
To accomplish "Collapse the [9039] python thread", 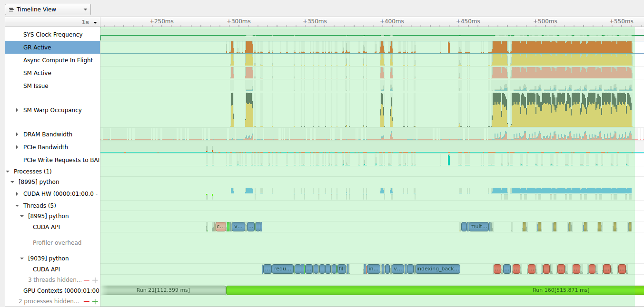I will pyautogui.click(x=22, y=259).
